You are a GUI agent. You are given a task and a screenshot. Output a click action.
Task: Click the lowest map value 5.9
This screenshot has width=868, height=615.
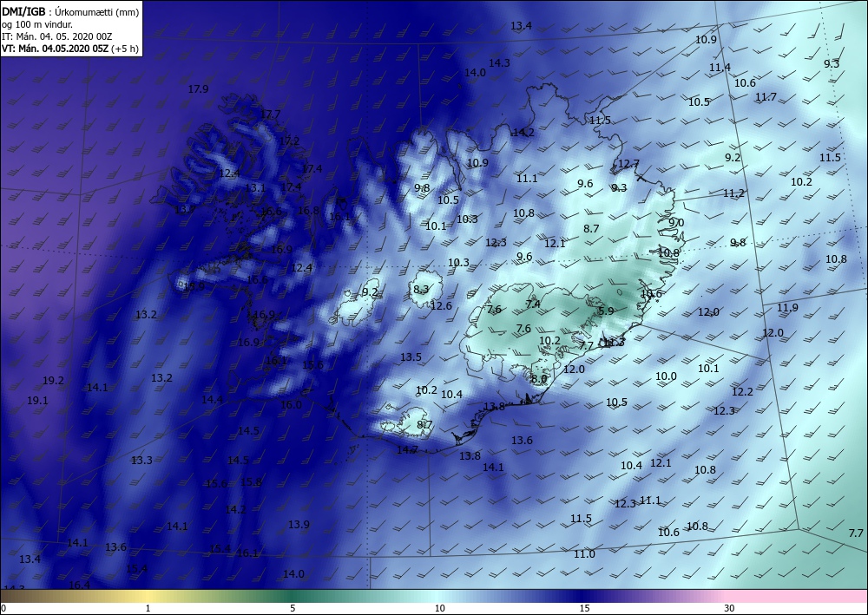pos(606,311)
